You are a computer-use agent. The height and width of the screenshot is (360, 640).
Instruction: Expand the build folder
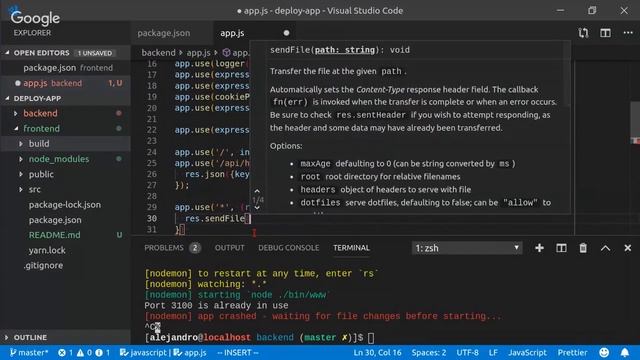[21, 144]
